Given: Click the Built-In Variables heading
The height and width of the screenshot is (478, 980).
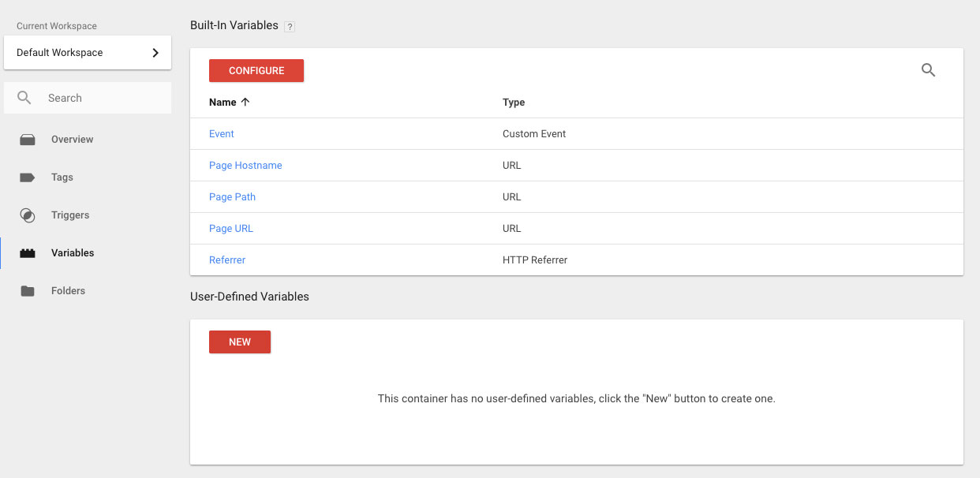Looking at the screenshot, I should pos(234,25).
